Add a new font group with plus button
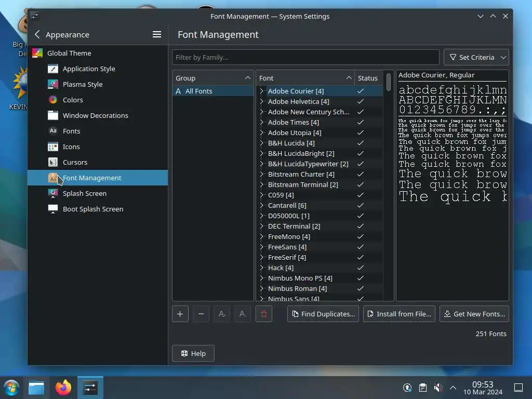The image size is (532, 399). pyautogui.click(x=180, y=314)
